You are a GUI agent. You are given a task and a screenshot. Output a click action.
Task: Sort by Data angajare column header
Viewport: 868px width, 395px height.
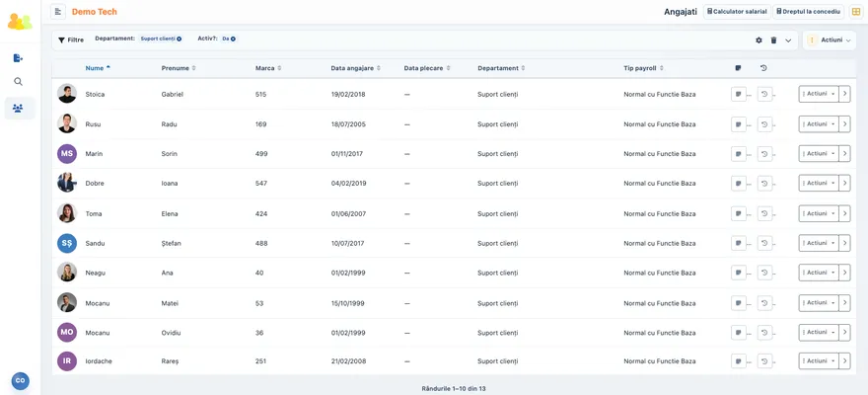tap(355, 68)
